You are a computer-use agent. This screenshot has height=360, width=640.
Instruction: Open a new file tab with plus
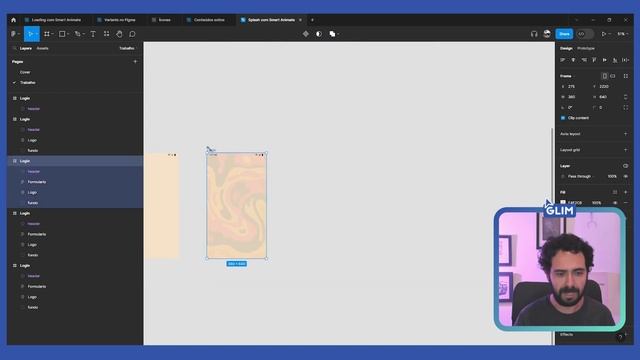[x=312, y=20]
